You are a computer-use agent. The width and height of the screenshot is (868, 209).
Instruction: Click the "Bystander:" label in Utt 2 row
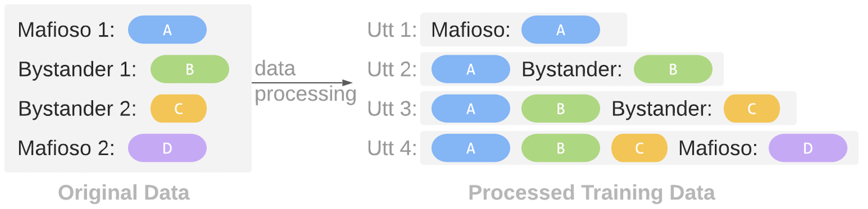click(572, 69)
